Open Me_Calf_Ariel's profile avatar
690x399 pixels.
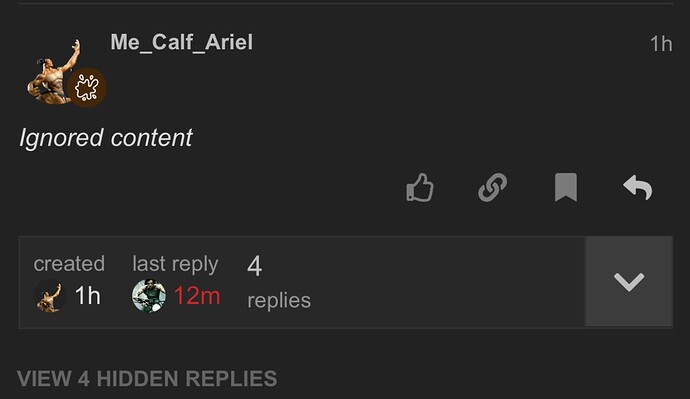[54, 73]
